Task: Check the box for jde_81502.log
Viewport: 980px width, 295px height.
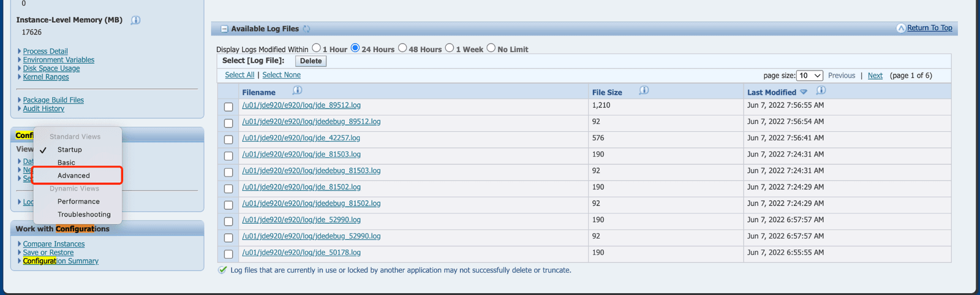Action: 228,189
